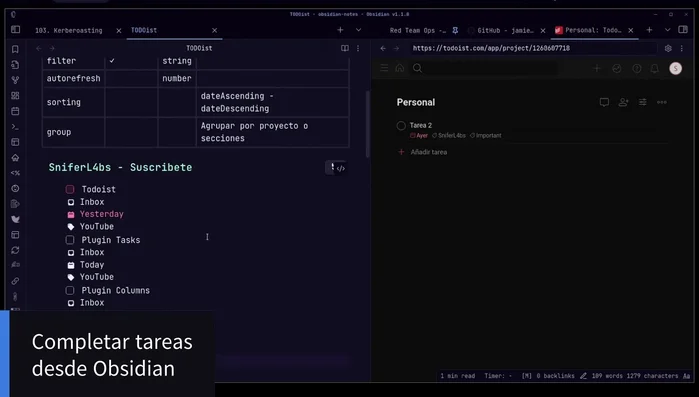The width and height of the screenshot is (699, 397).
Task: Click the chain link icon in the ribbon
Action: click(x=15, y=281)
